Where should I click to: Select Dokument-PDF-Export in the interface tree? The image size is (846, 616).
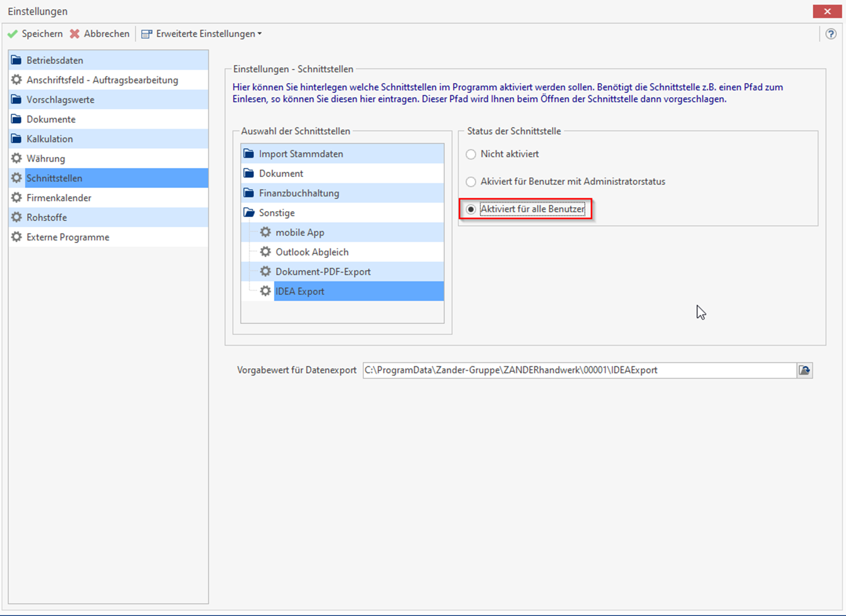coord(323,272)
